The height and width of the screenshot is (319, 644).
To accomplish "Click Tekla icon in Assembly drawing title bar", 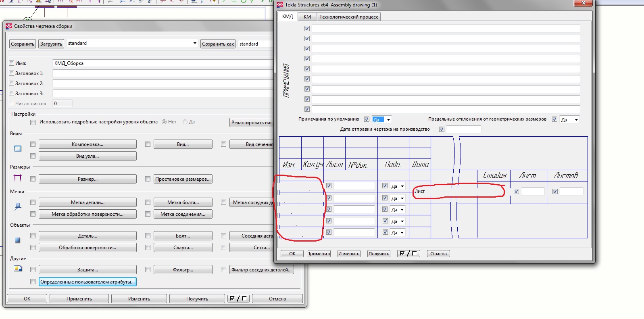I will (280, 5).
